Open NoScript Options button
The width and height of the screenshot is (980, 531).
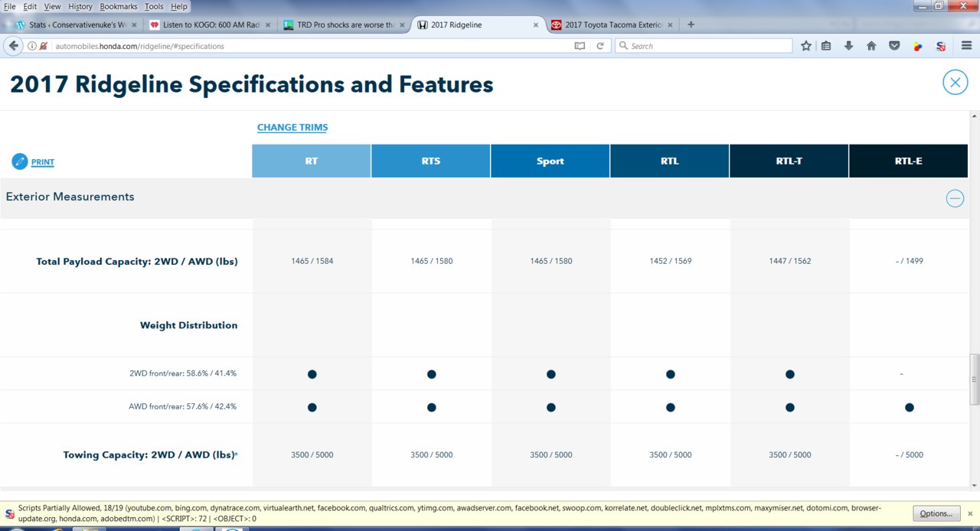point(936,513)
